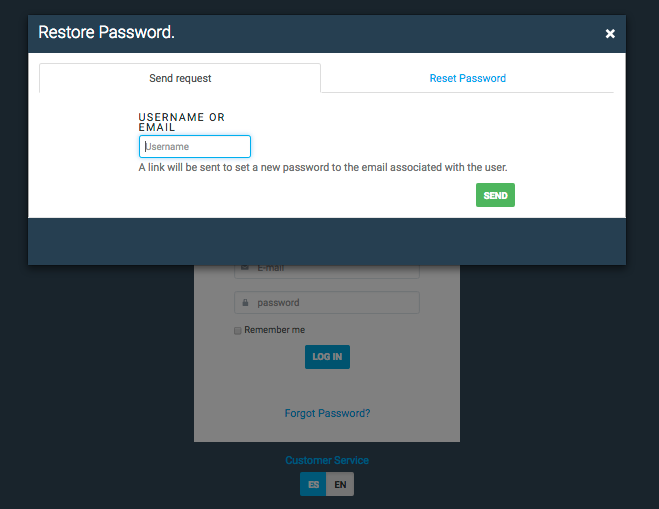Click the envelope icon beside E-mail
This screenshot has width=659, height=509.
tap(243, 269)
